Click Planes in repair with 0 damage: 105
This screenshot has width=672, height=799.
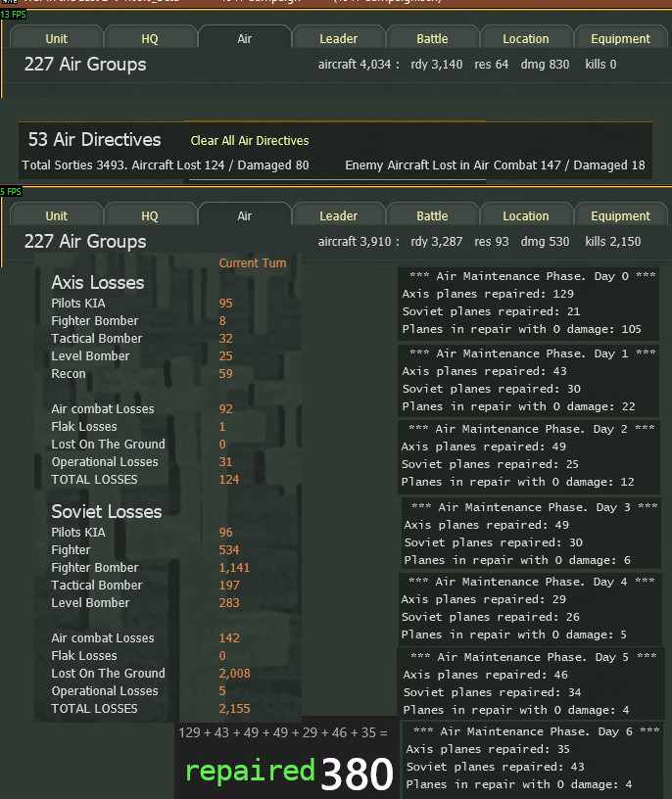[x=521, y=329]
